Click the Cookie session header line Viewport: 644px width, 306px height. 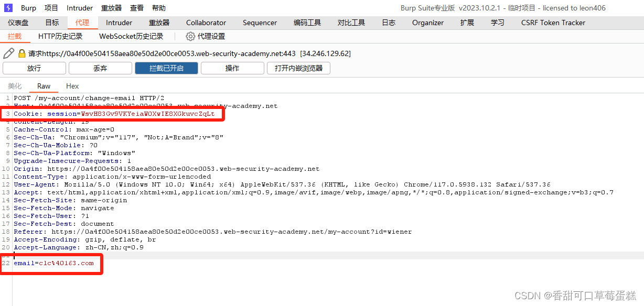point(114,114)
